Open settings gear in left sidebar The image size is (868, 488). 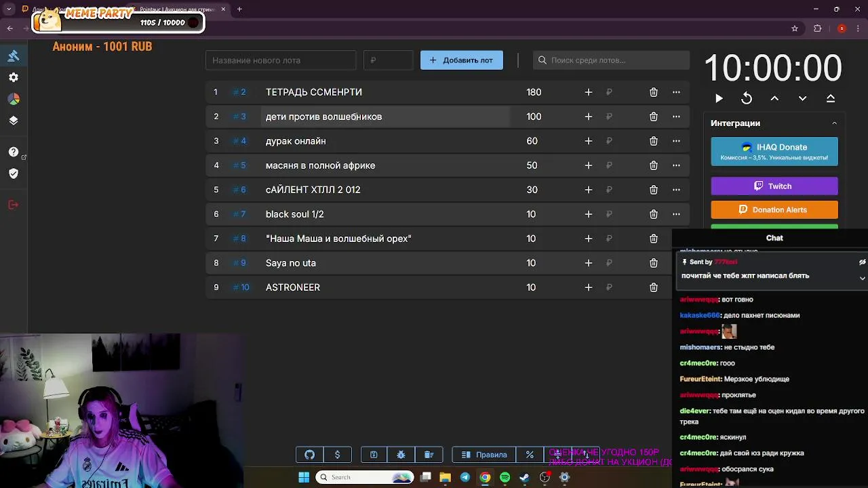tap(13, 77)
